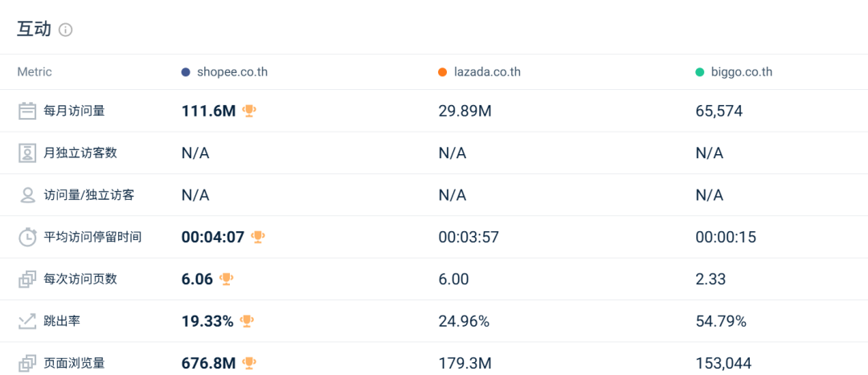The height and width of the screenshot is (375, 868).
Task: Click the 月独立访客数 row label
Action: [80, 153]
